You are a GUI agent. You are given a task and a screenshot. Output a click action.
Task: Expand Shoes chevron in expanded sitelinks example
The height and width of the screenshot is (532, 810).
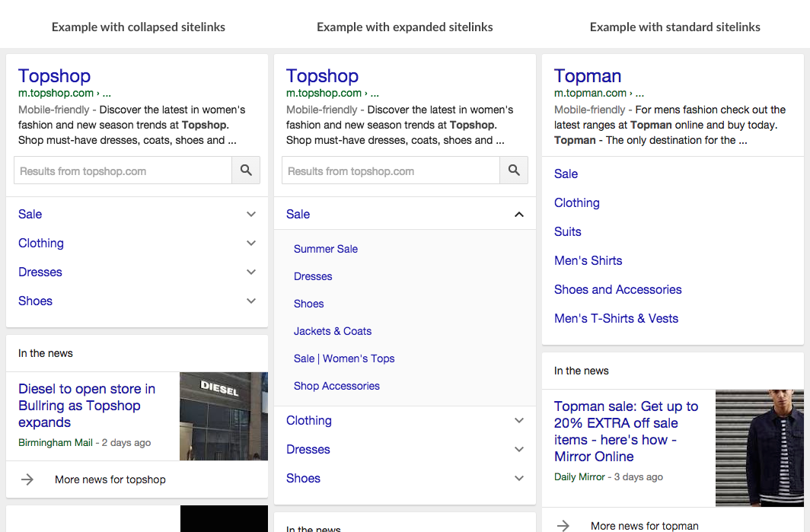519,479
